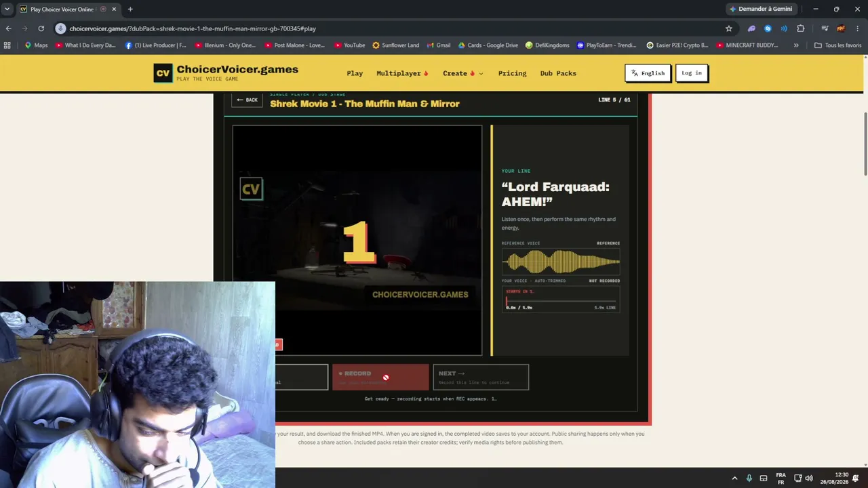Open the Live Producer Facebook bookmark
Viewport: 868px width, 488px height.
coord(156,45)
